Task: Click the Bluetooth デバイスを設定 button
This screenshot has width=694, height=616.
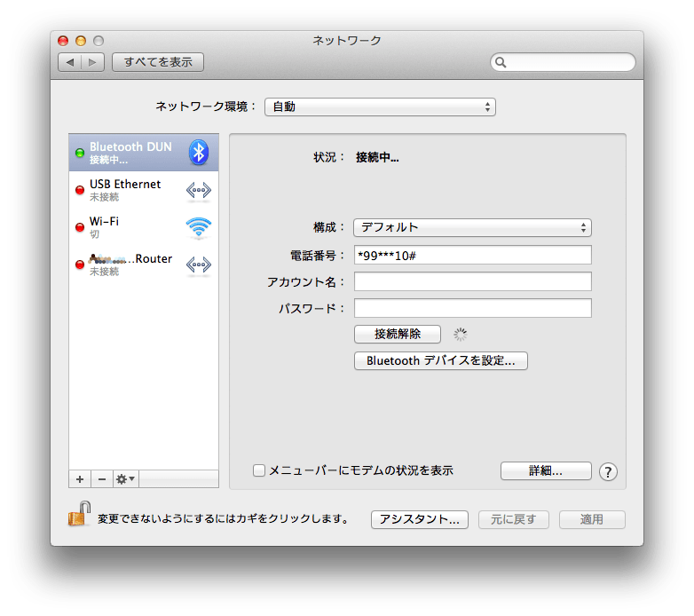Action: pyautogui.click(x=440, y=361)
